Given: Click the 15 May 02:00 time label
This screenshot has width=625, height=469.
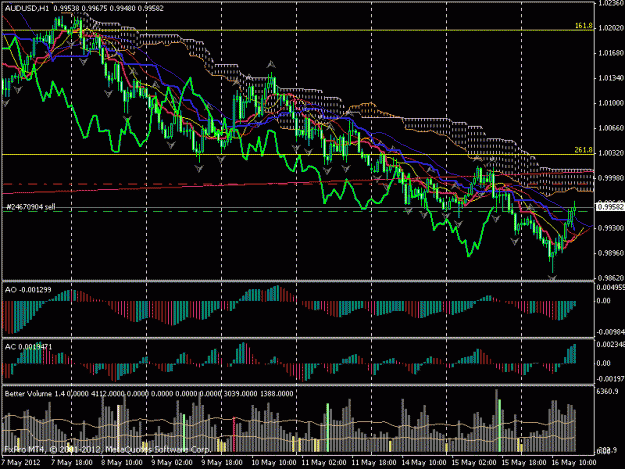Looking at the screenshot, I should coord(474,463).
